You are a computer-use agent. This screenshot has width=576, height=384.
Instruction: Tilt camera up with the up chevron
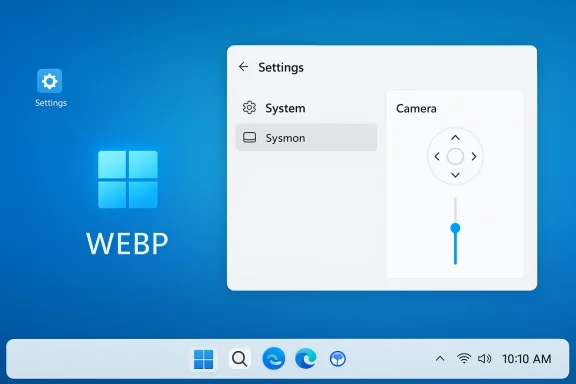[455, 138]
